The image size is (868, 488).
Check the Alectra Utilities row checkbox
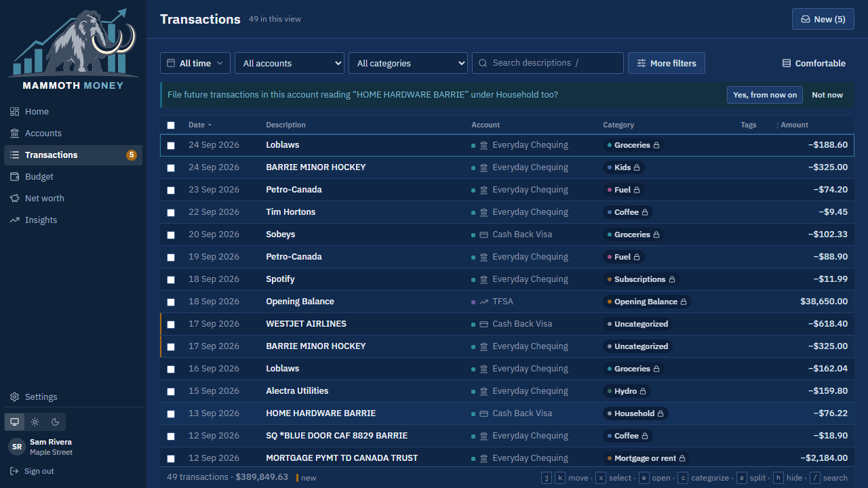point(171,392)
